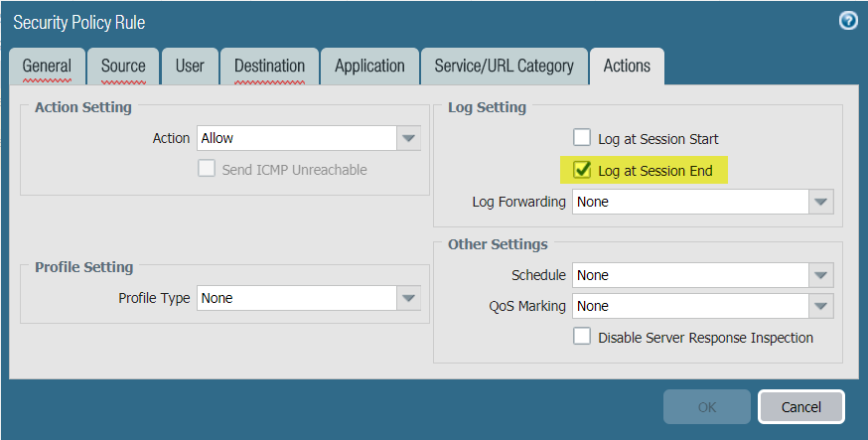The height and width of the screenshot is (440, 868).
Task: Switch to the Destination tab
Action: (270, 67)
